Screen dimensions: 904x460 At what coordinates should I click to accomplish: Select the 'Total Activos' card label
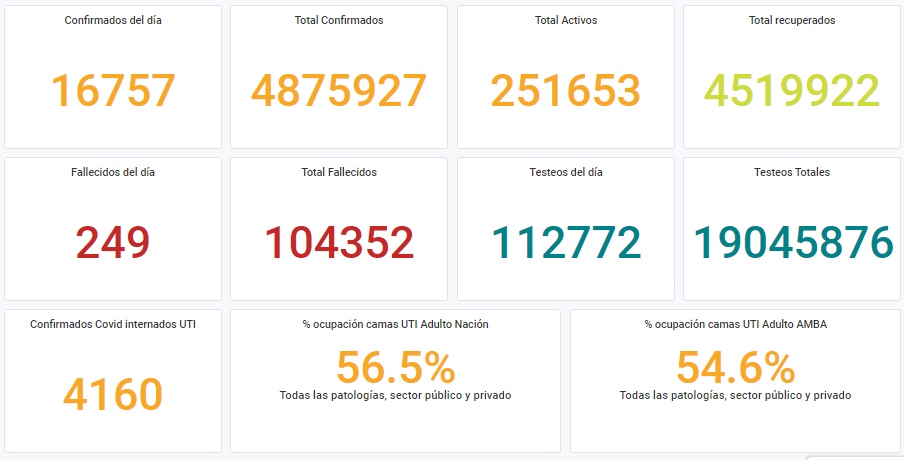click(x=566, y=20)
